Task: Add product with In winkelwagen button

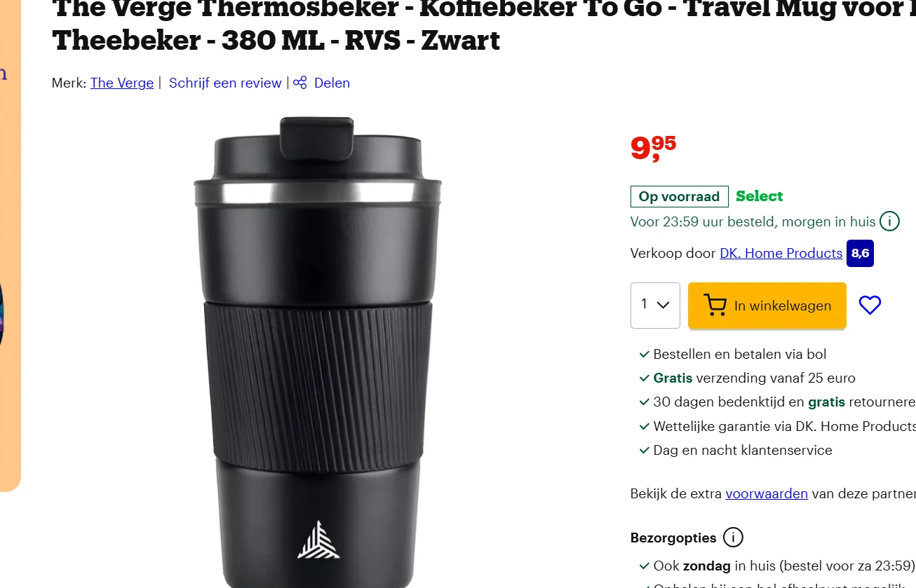Action: pos(767,305)
